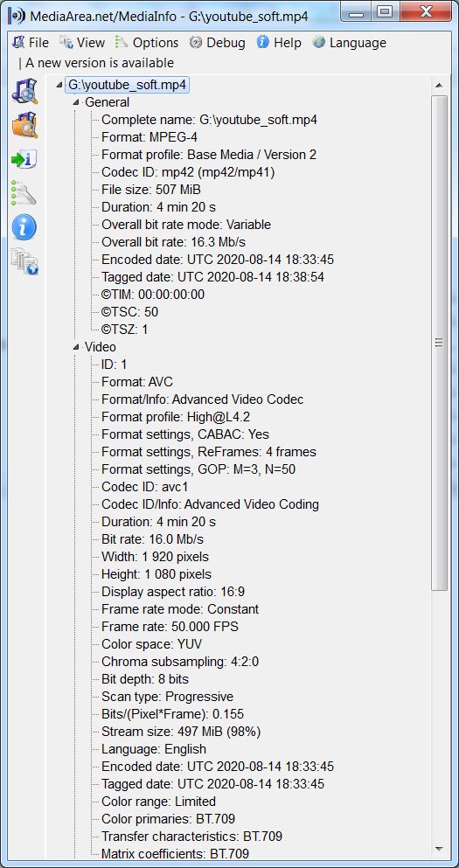Collapse the General section
This screenshot has width=459, height=868.
[x=76, y=102]
